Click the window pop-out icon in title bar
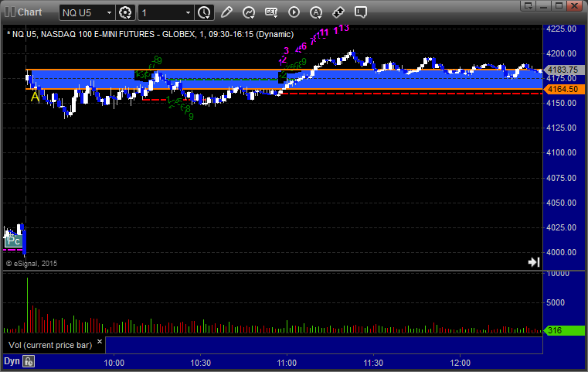 tap(529, 5)
